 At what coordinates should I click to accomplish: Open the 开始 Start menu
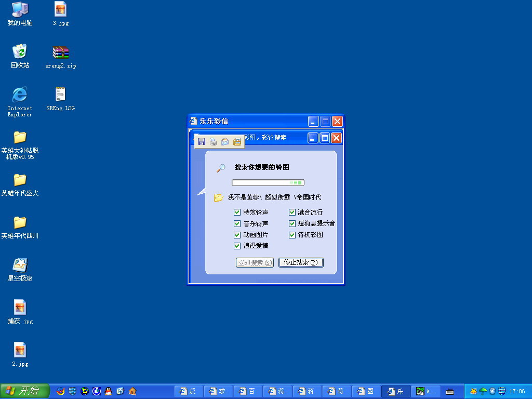pos(24,391)
